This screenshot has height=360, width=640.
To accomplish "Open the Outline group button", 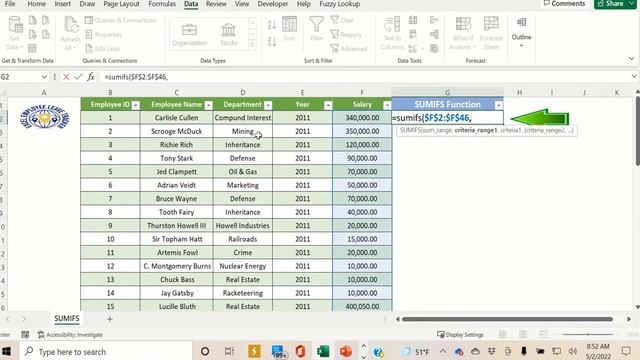I will pos(521,33).
